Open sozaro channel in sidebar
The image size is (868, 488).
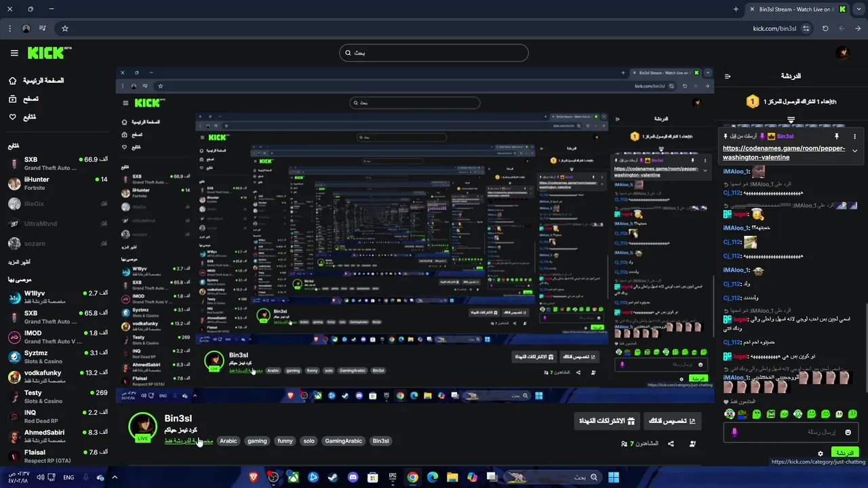click(x=58, y=243)
